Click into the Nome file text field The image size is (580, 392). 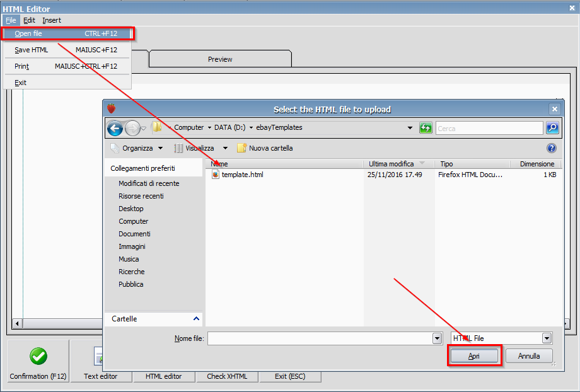tap(320, 338)
